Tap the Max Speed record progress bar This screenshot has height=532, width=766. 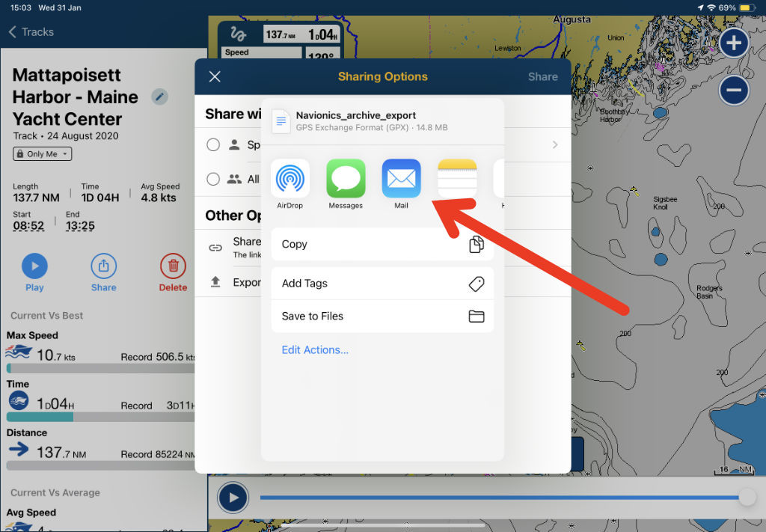[x=101, y=368]
